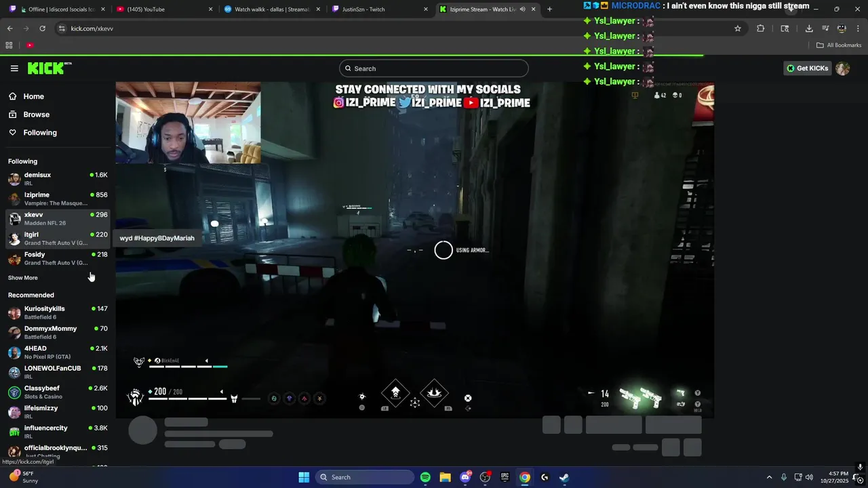Screen dimensions: 868x488
Task: Focus the Kick search field
Action: click(434, 68)
